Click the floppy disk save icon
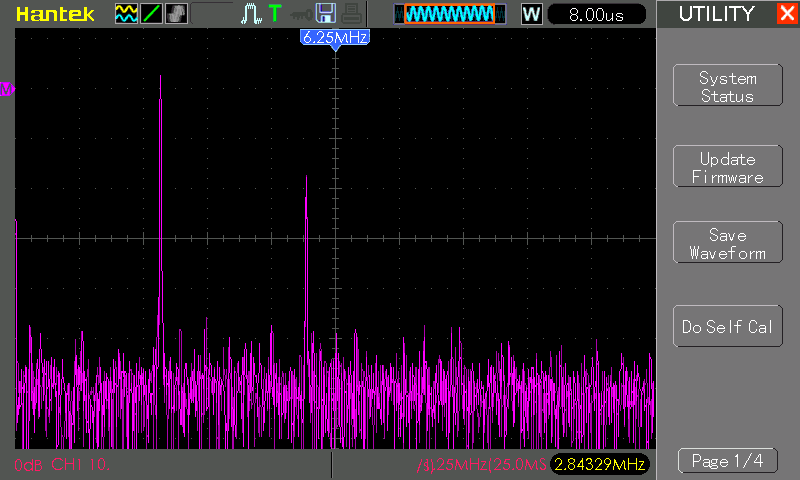Image resolution: width=800 pixels, height=480 pixels. click(x=326, y=13)
